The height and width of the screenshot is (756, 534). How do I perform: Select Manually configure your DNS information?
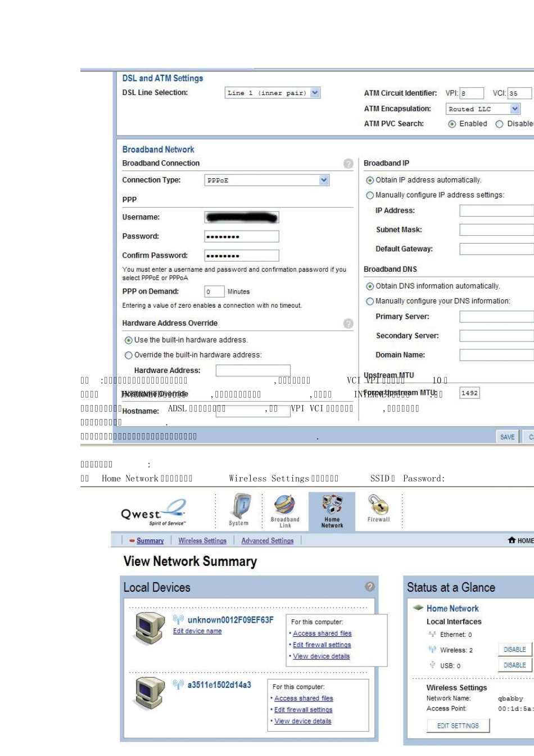point(370,301)
